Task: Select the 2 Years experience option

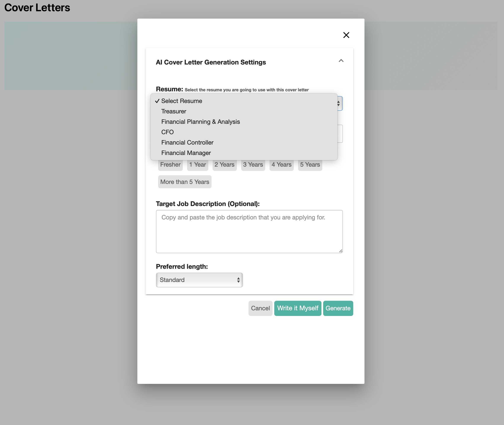Action: [224, 164]
